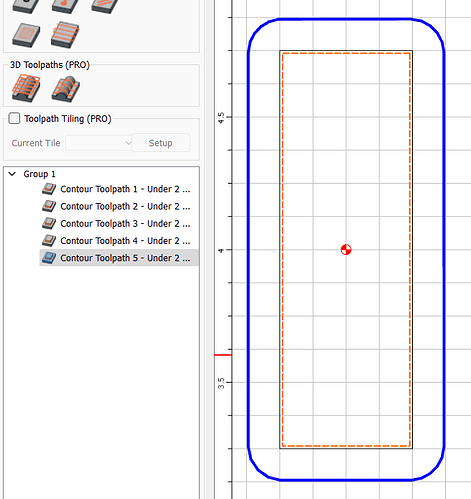Click the Setup button for tiling

tap(161, 143)
